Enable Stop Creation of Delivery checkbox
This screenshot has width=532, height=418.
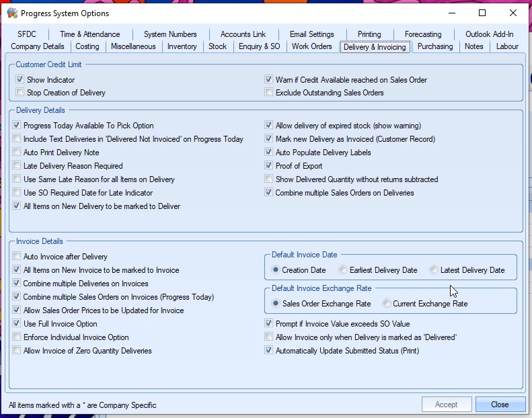click(x=20, y=93)
